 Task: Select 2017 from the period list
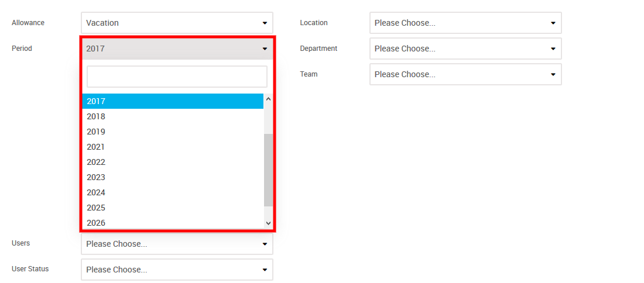173,101
